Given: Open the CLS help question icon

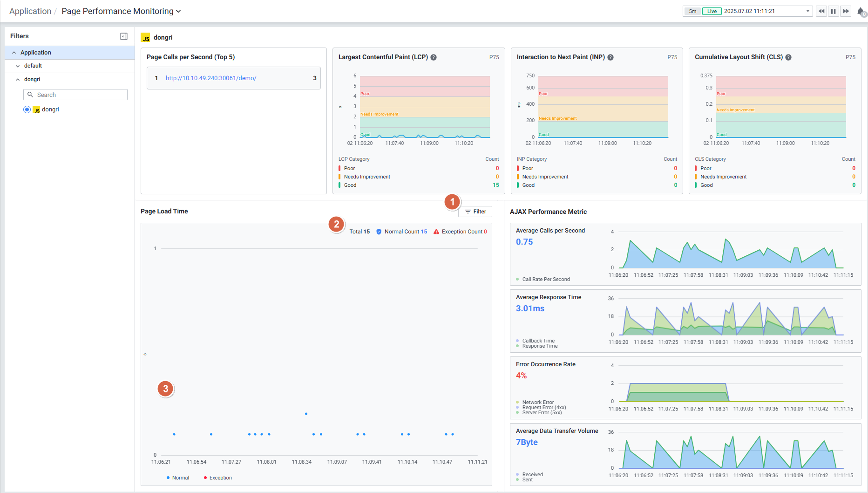Looking at the screenshot, I should pos(788,57).
